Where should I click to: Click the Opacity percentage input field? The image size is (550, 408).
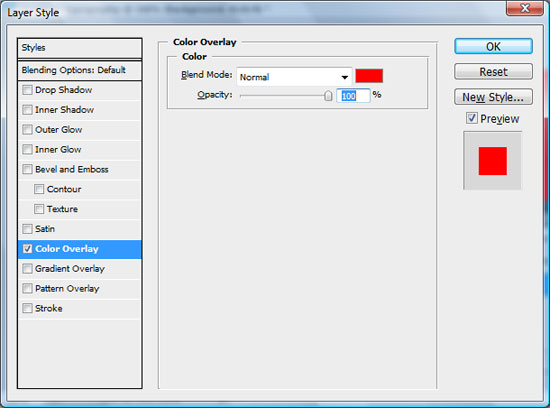coord(353,95)
